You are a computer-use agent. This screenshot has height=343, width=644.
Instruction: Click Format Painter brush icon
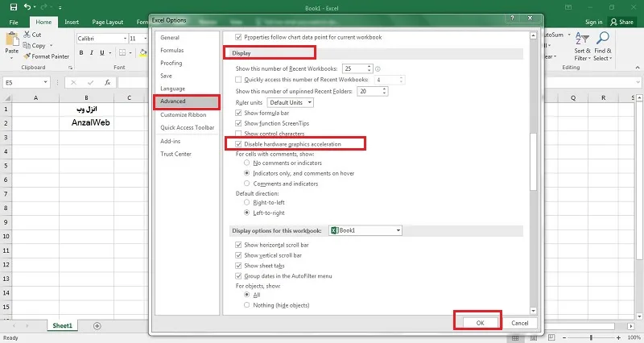click(27, 56)
